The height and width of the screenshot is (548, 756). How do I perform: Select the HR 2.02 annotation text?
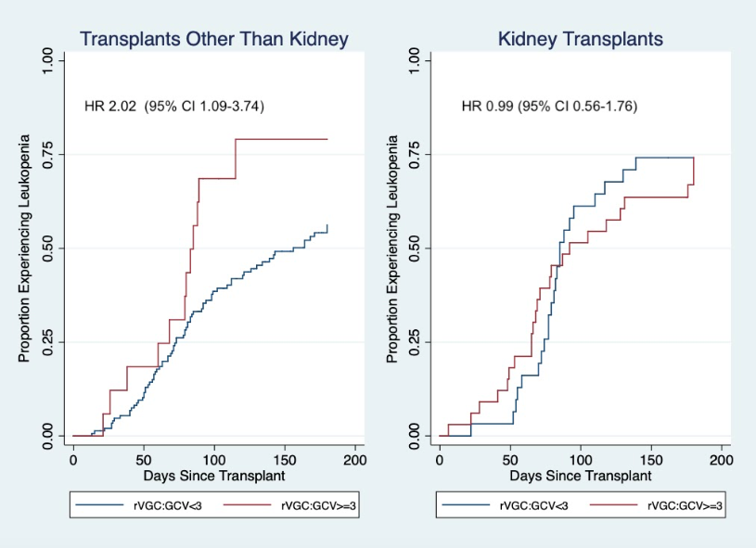pyautogui.click(x=174, y=106)
